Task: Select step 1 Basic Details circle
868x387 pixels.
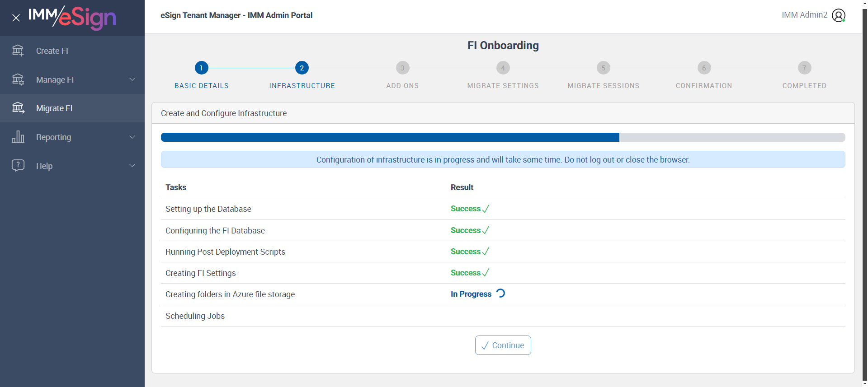Action: click(201, 68)
